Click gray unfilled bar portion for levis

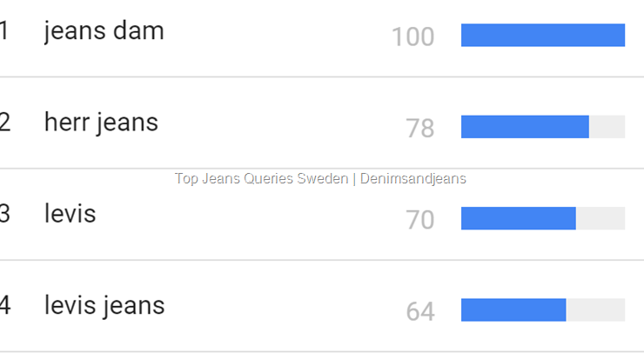point(600,218)
